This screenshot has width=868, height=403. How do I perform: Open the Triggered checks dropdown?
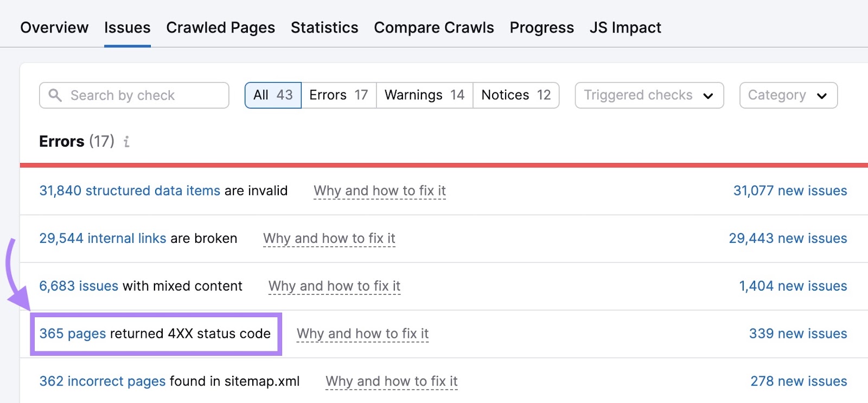pyautogui.click(x=649, y=96)
